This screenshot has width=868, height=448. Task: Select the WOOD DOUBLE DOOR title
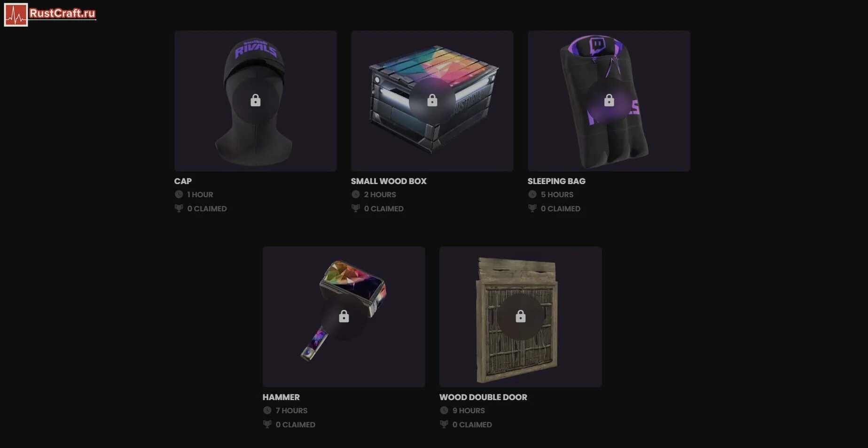pos(483,397)
